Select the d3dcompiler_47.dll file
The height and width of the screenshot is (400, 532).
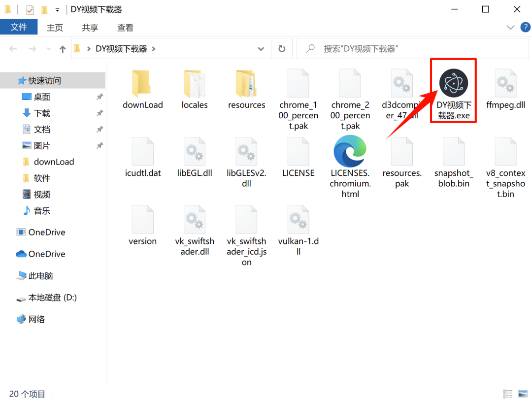[402, 95]
